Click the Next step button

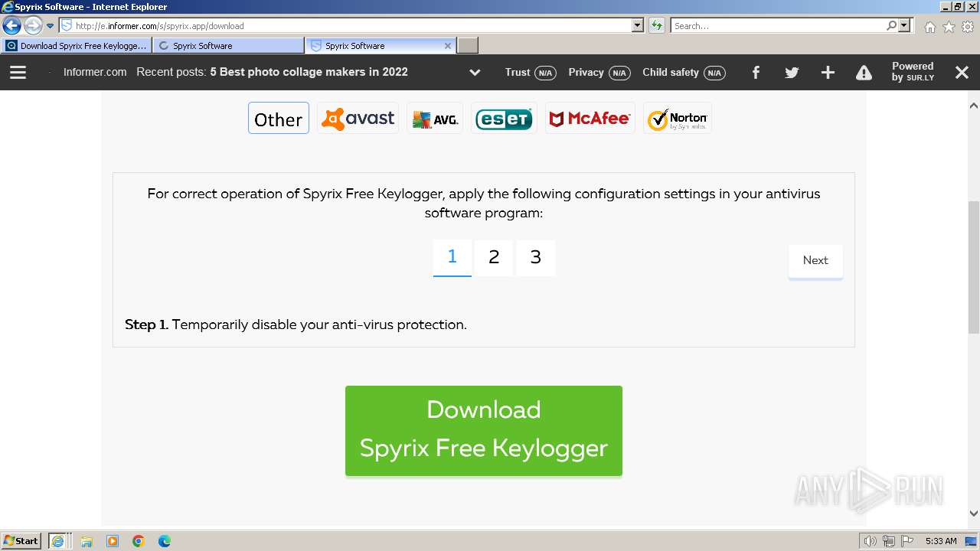pyautogui.click(x=815, y=261)
